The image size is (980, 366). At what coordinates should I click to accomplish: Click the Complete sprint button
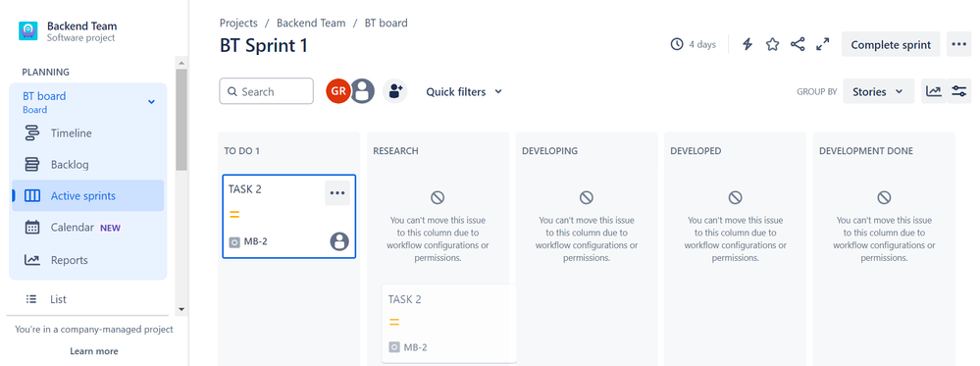(x=891, y=44)
